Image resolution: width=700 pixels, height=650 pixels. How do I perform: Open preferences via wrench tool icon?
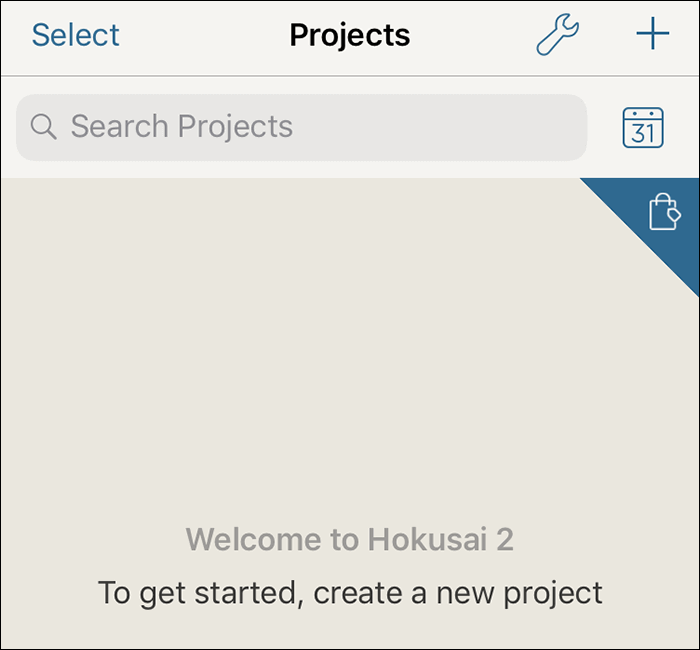[558, 35]
